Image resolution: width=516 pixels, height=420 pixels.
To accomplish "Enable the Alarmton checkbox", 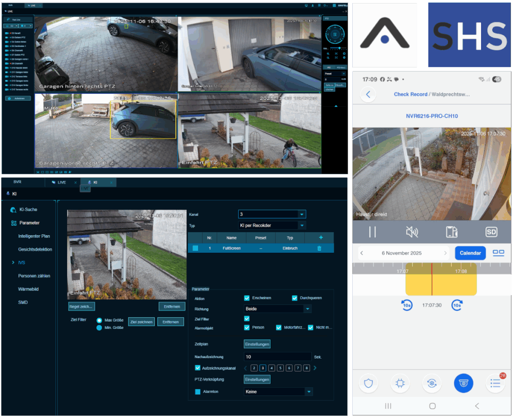I will (198, 391).
